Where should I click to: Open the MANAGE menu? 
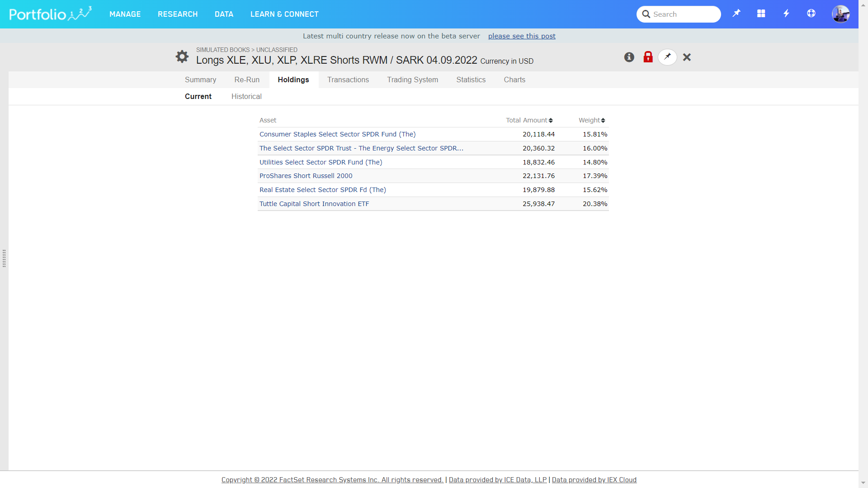(x=125, y=14)
